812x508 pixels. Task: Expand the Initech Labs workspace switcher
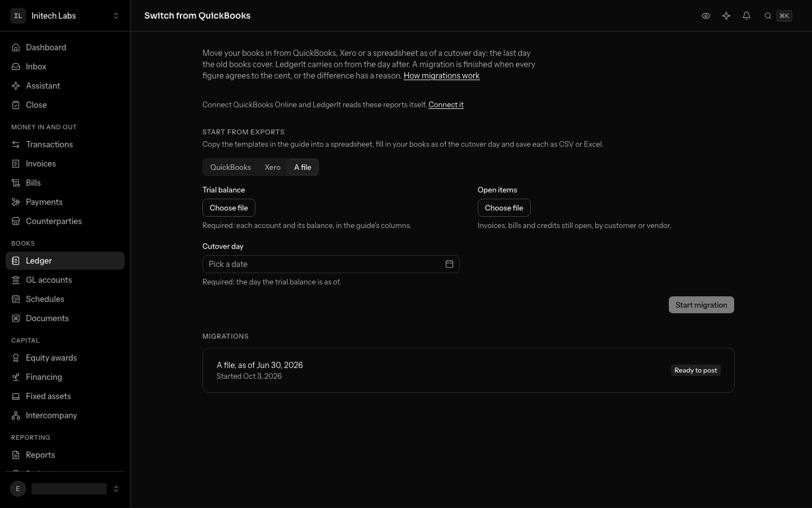(x=65, y=16)
